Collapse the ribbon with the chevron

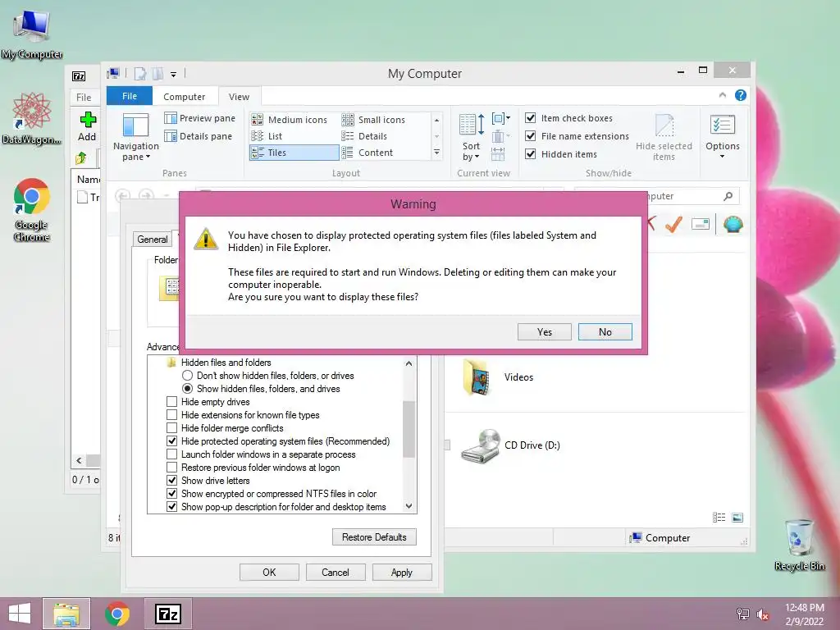tap(723, 95)
